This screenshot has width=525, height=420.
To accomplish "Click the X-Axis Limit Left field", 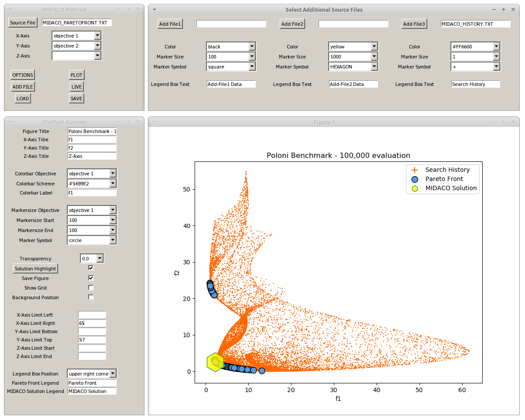I will [92, 315].
